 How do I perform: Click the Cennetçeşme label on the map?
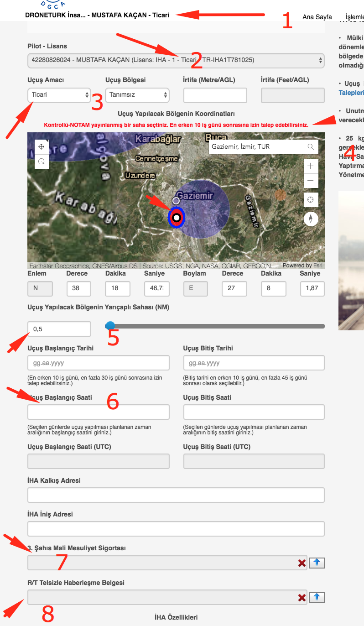tap(156, 158)
